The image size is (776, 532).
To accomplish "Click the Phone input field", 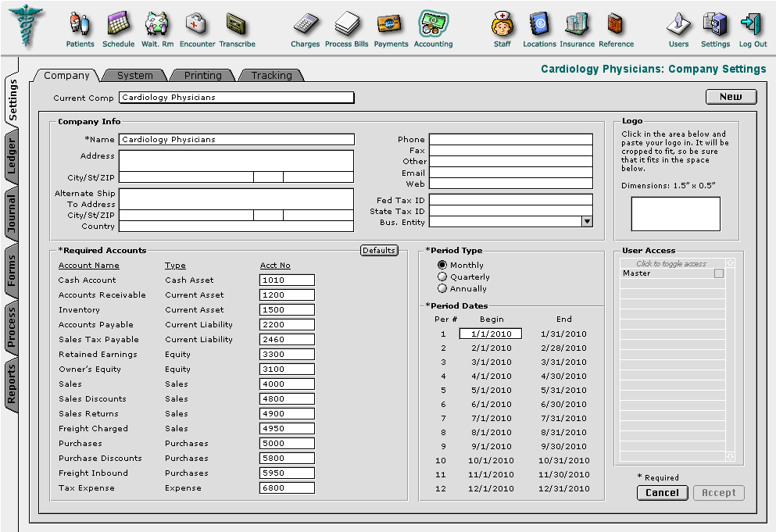I will coord(511,139).
